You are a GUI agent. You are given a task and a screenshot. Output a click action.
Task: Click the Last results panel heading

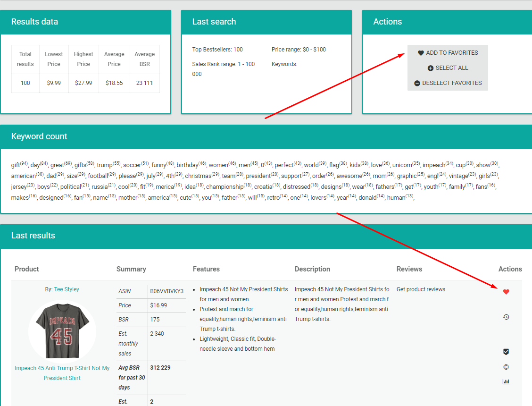click(x=33, y=236)
